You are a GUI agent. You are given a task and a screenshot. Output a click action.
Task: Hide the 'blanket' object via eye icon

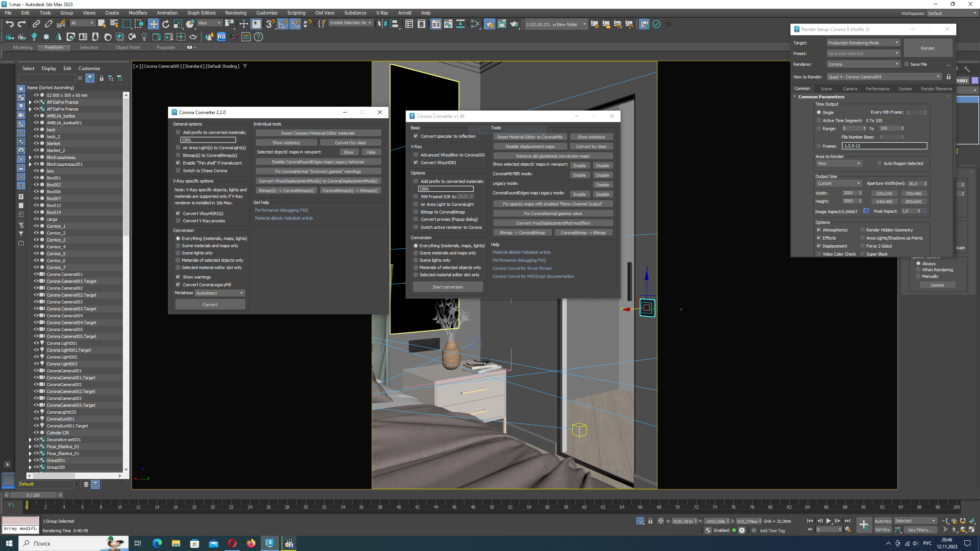pos(36,143)
